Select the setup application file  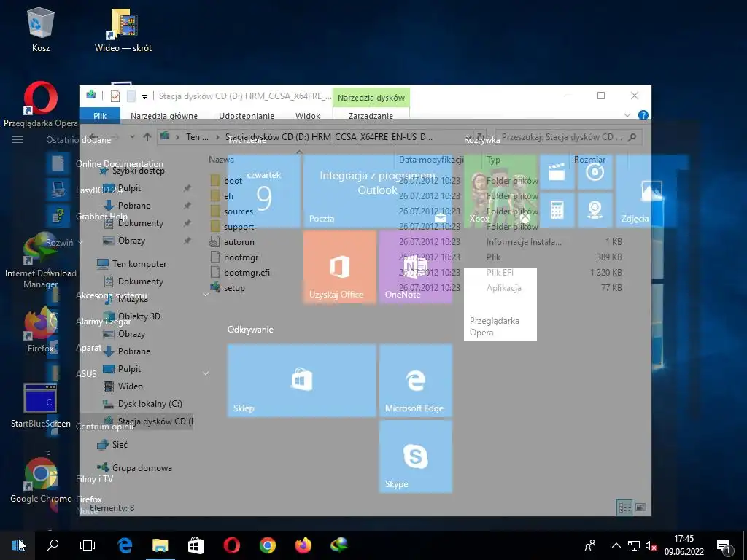[x=234, y=287]
